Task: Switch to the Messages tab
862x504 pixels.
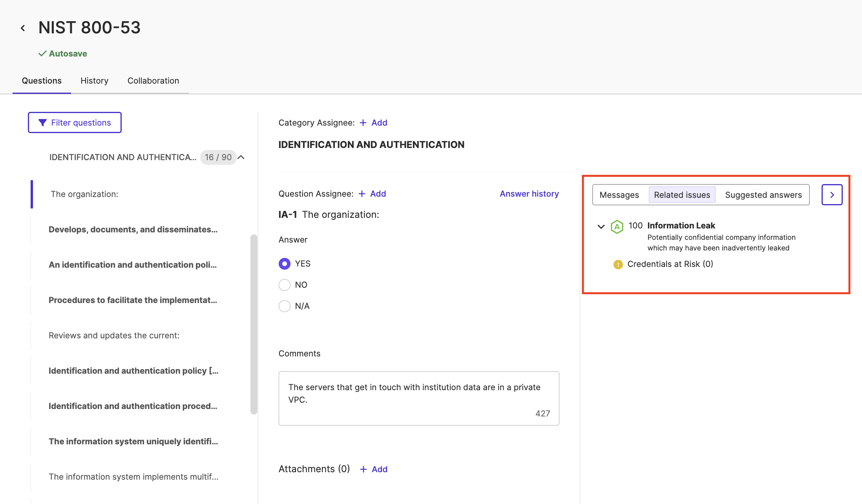Action: coord(619,195)
